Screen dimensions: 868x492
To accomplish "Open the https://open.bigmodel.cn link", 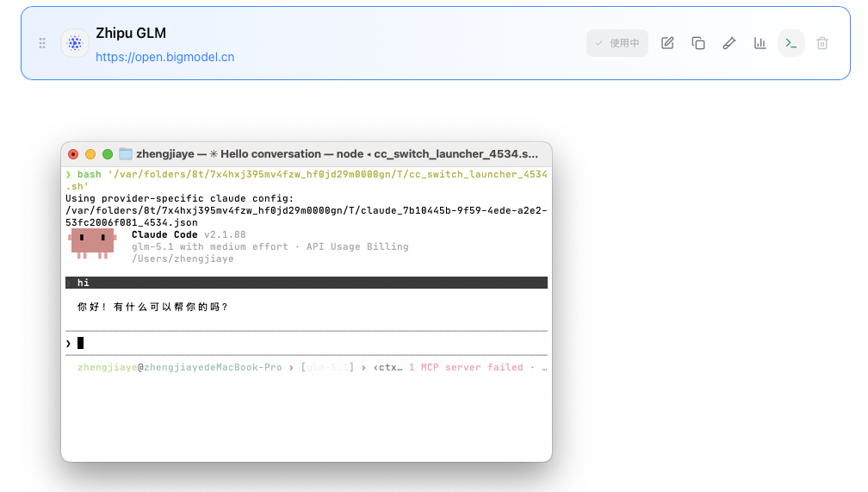I will click(x=165, y=57).
